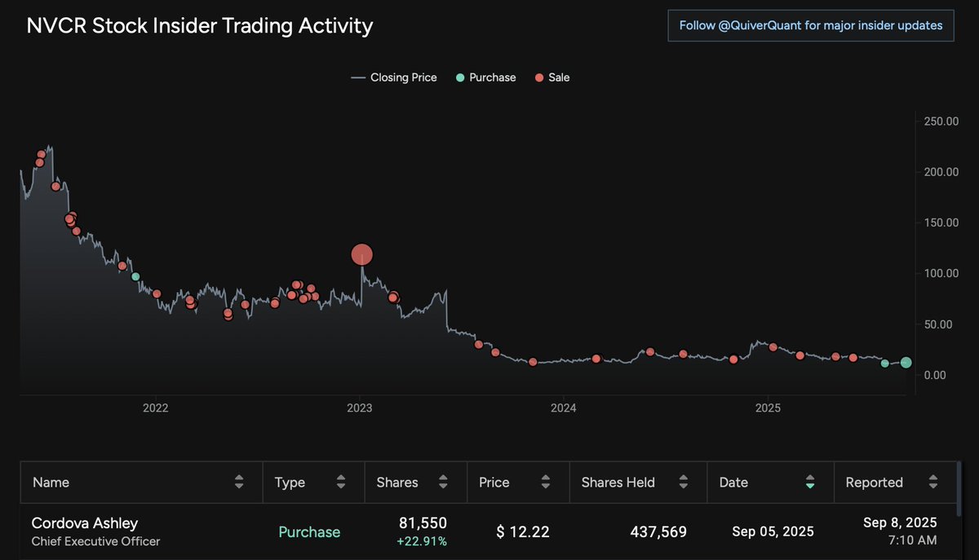The width and height of the screenshot is (979, 560).
Task: Toggle the Purchase legend dot
Action: [459, 77]
